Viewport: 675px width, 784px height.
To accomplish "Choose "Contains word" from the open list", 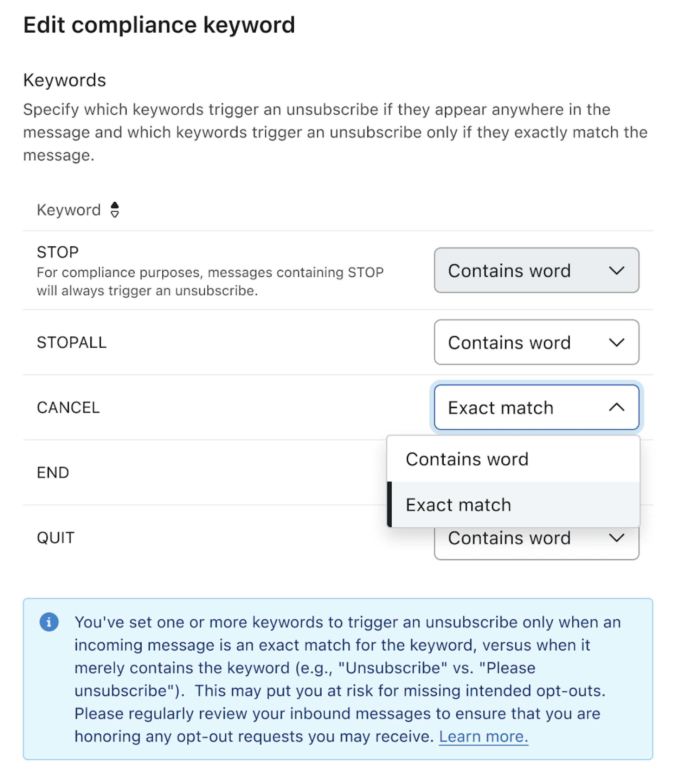I will tap(467, 459).
